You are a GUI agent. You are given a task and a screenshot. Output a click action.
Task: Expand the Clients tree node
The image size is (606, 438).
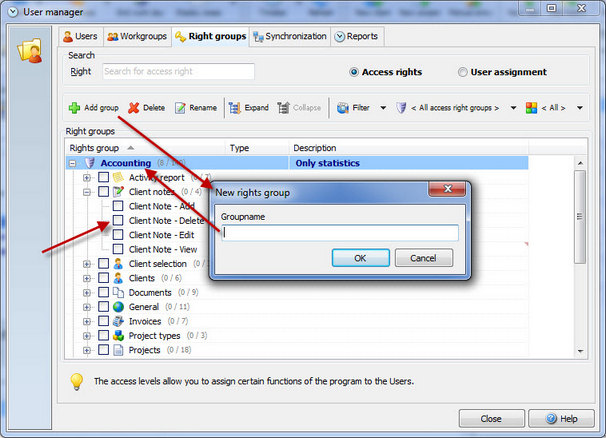point(87,278)
